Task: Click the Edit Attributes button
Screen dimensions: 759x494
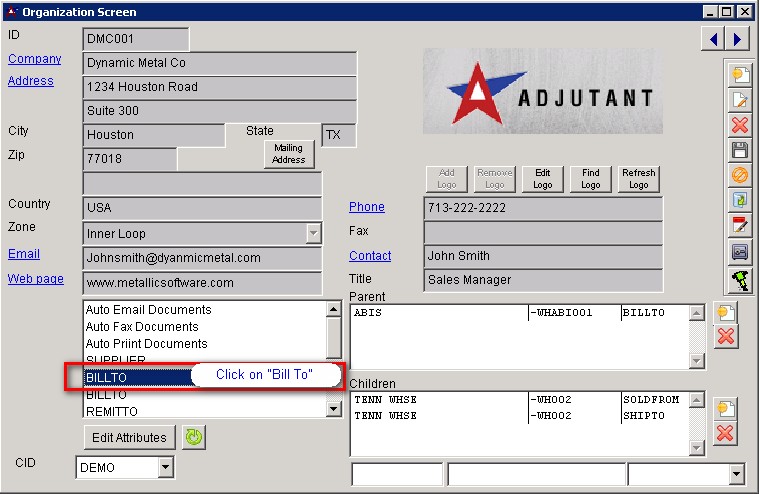Action: coord(130,437)
